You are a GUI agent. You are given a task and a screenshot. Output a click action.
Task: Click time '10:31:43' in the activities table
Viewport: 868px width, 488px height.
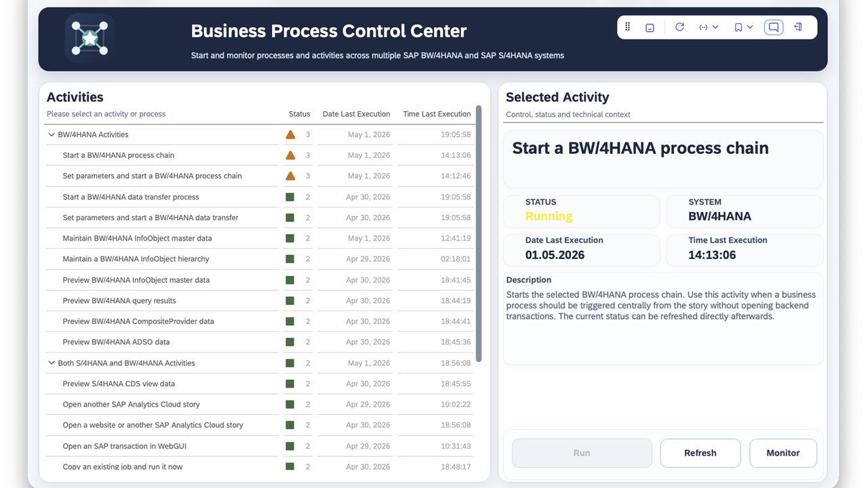pos(455,446)
